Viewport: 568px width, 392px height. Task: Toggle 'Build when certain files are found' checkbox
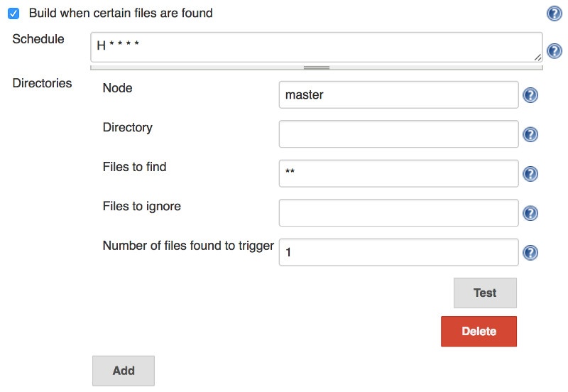pyautogui.click(x=13, y=13)
